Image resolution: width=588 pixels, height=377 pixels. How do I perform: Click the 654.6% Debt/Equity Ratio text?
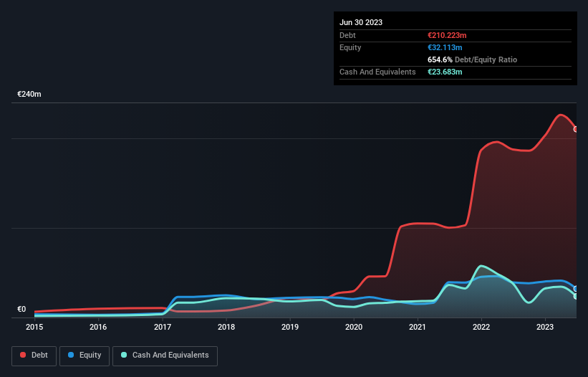point(472,59)
